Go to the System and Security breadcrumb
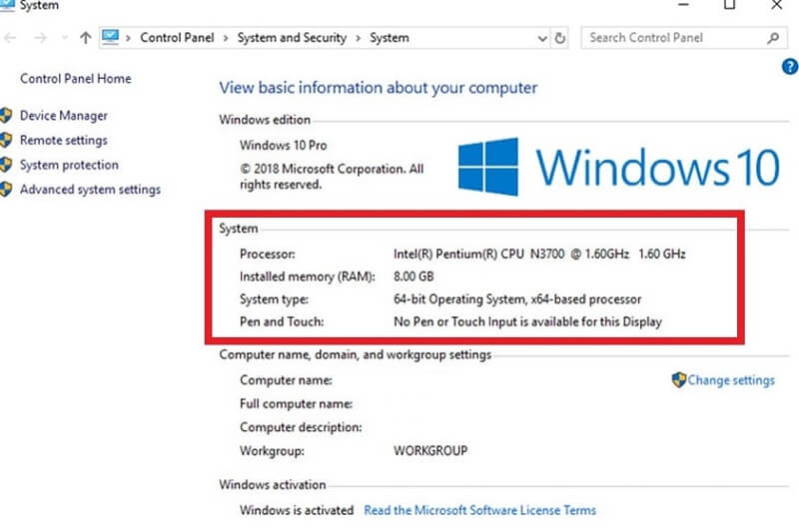 click(292, 38)
